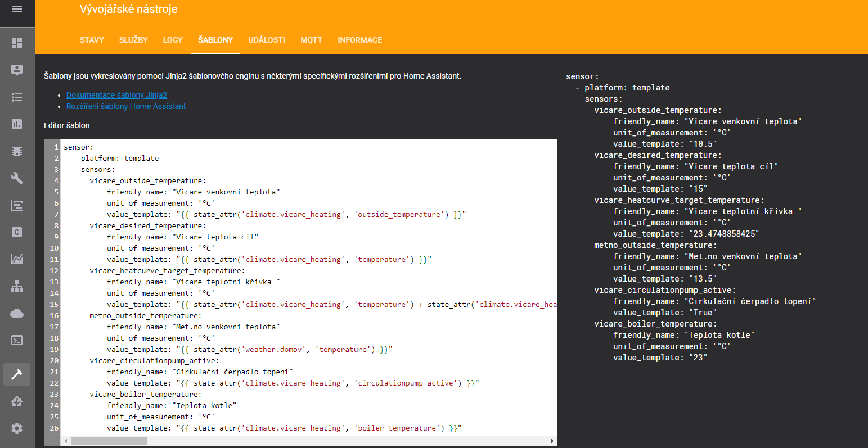Open the cloud icon in sidebar
Viewport: 868px width, 448px height.
[x=17, y=313]
